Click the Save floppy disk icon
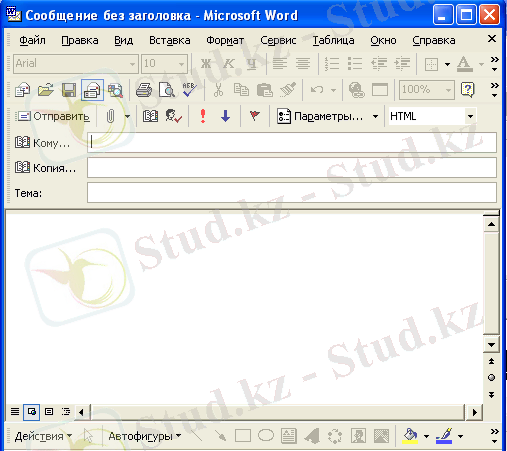 (x=69, y=90)
